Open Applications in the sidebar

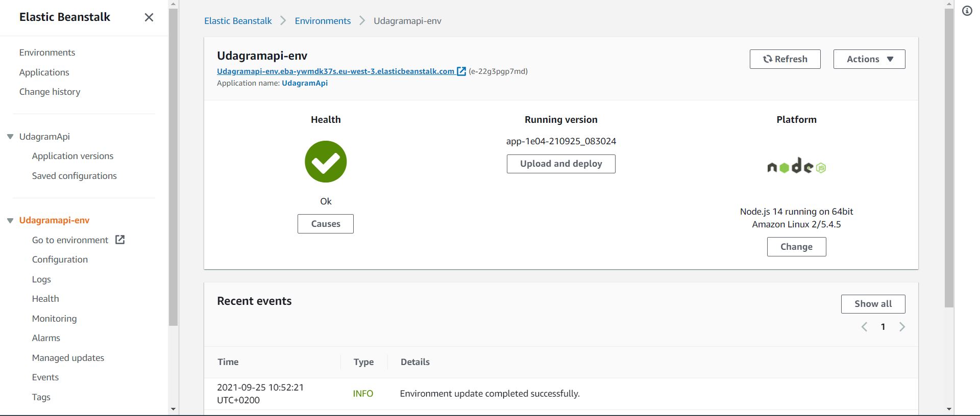click(x=44, y=72)
